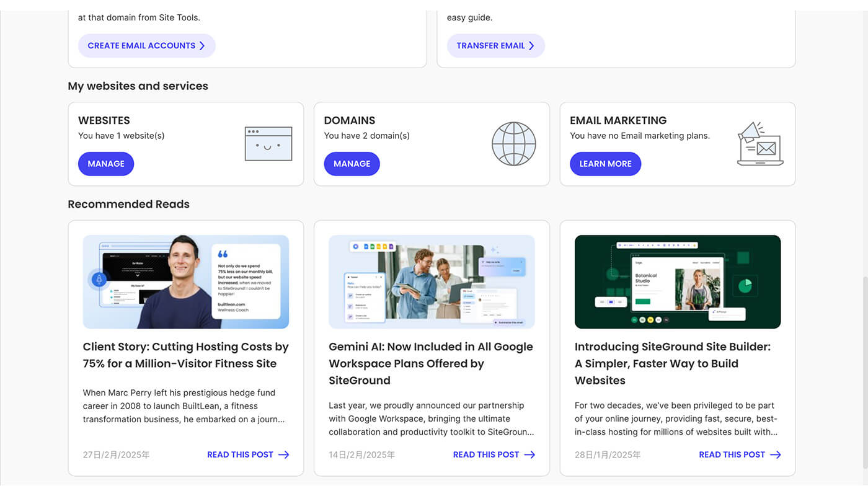Click text You have no Email marketing plans
The width and height of the screenshot is (868, 496).
(x=640, y=135)
